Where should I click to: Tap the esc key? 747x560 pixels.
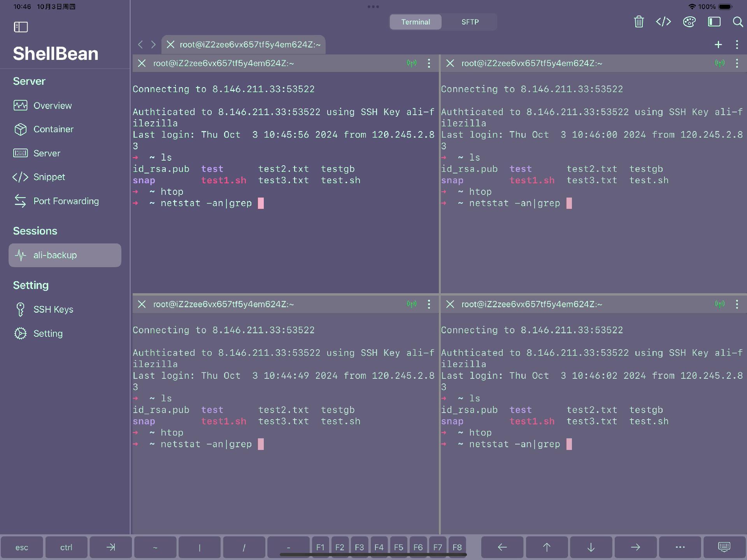coord(22,547)
